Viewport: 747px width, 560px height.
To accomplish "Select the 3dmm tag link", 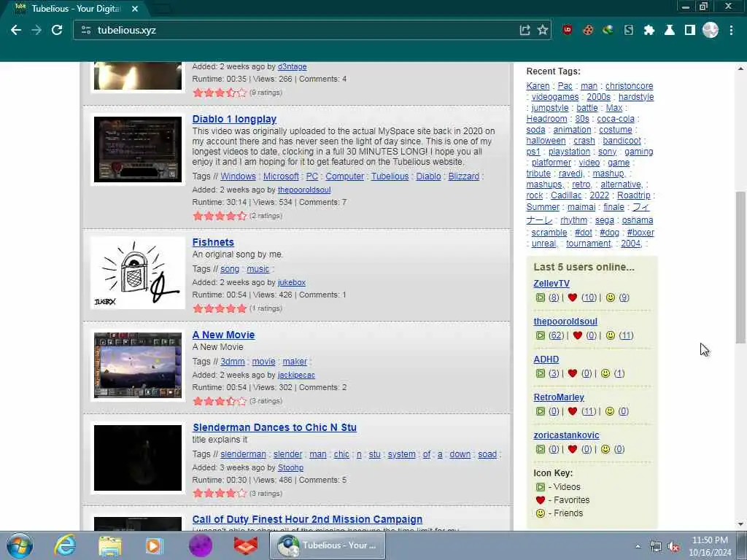I will [x=233, y=362].
